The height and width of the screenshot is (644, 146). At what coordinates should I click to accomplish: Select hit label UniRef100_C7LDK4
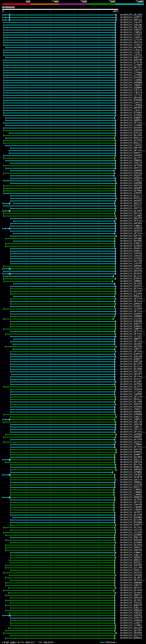click(131, 294)
